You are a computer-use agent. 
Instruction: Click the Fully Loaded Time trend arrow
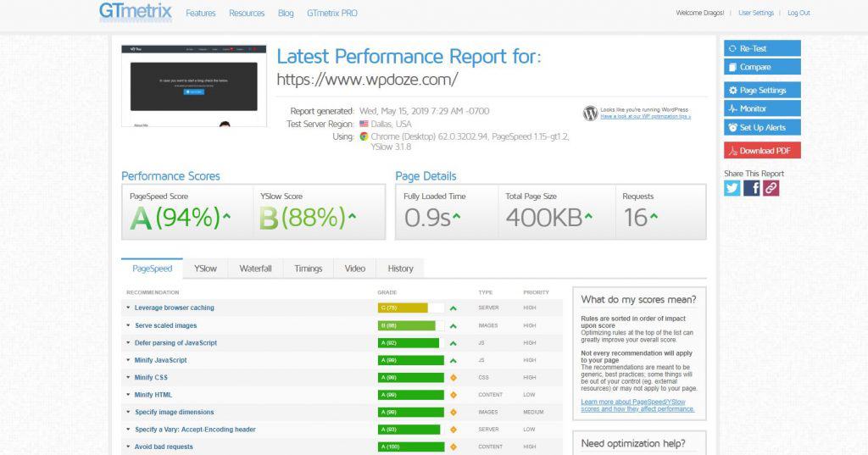pos(457,216)
